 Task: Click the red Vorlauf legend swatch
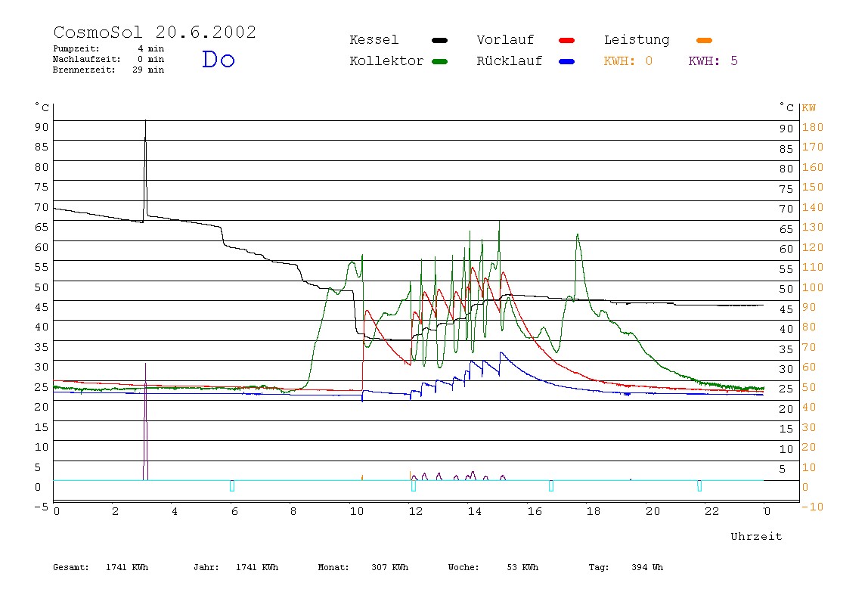[567, 40]
